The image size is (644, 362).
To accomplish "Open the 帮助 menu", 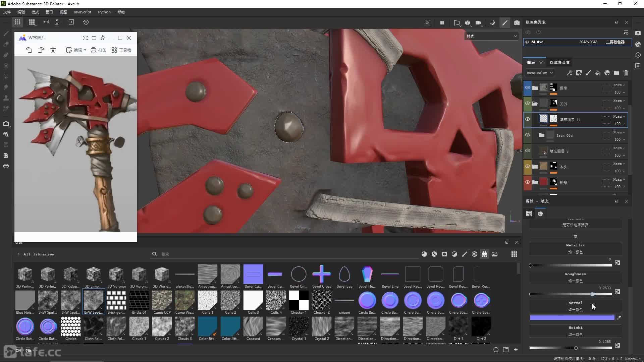I will pos(121,12).
